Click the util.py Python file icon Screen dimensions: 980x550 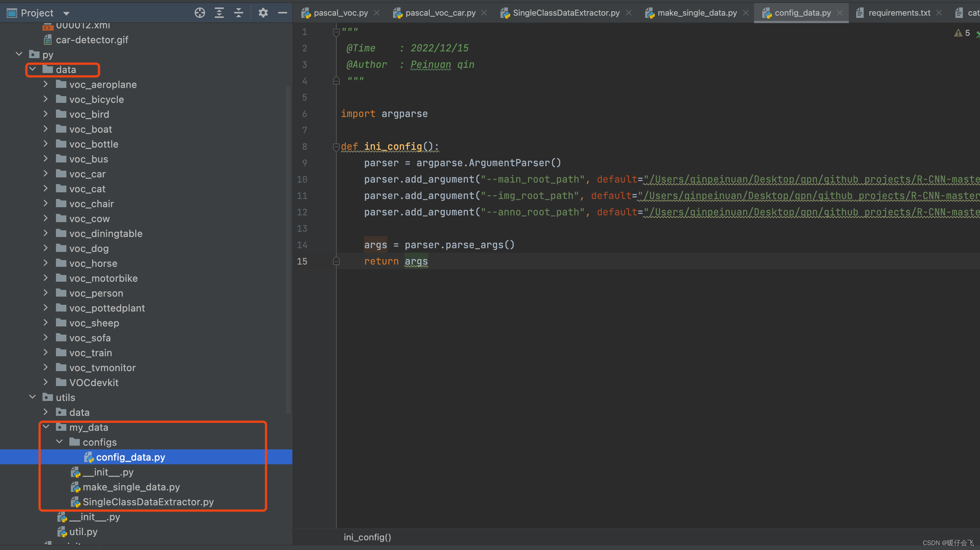click(62, 532)
